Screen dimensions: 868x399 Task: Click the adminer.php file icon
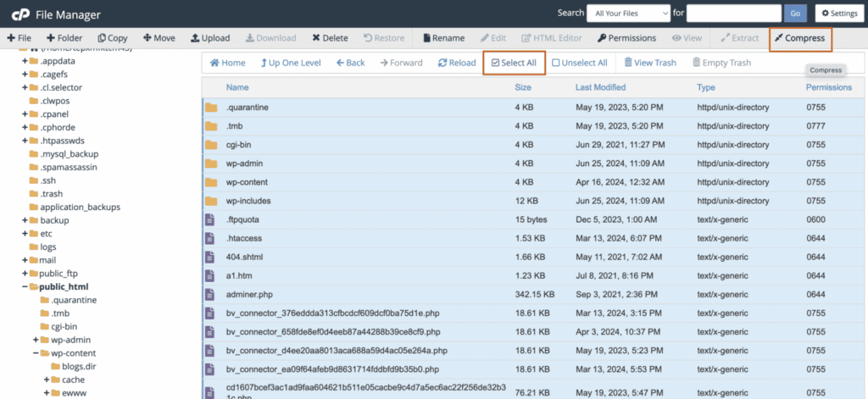pos(210,295)
